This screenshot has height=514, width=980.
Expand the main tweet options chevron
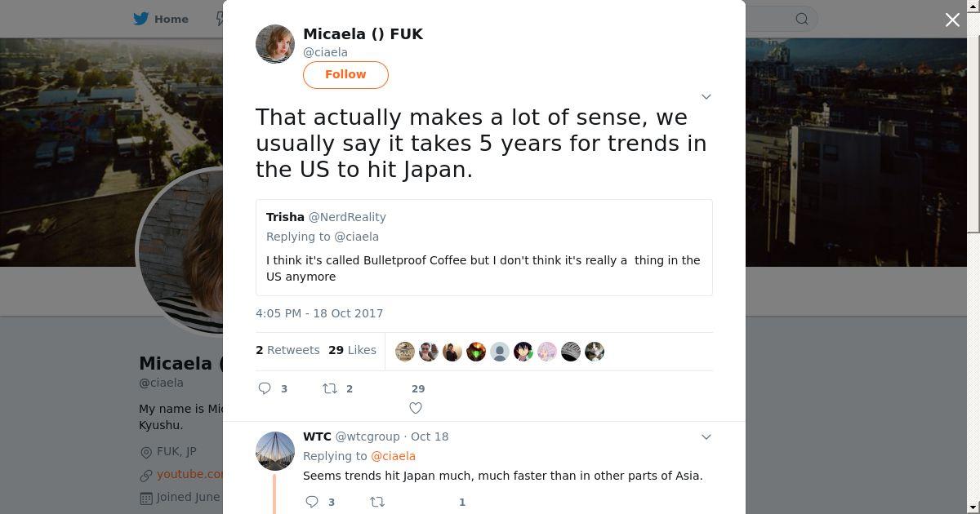click(706, 96)
